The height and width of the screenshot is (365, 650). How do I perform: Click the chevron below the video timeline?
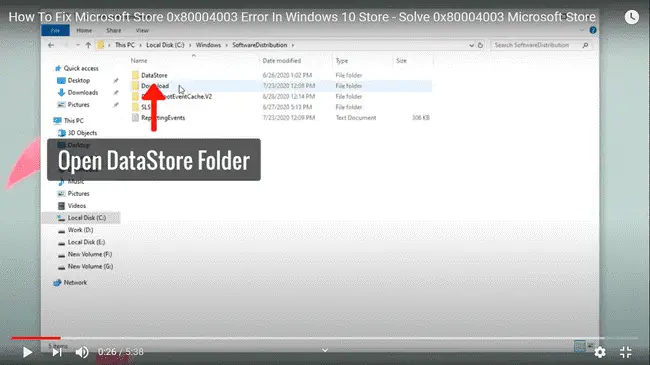click(325, 350)
